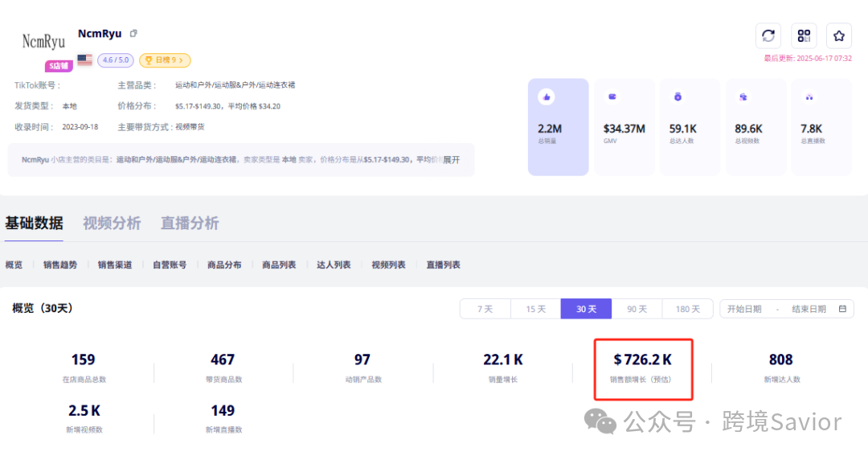
Task: Click the 97 动销产品数 stat
Action: pyautogui.click(x=362, y=368)
